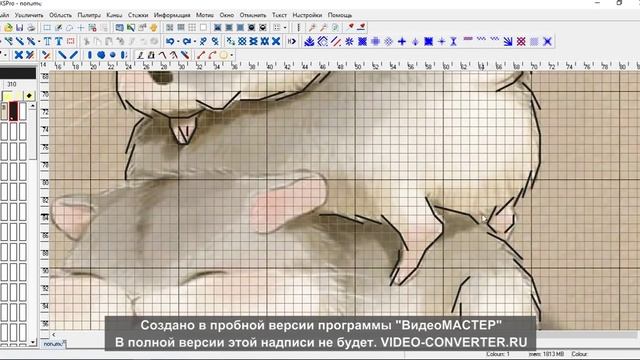Open the Текст menu
Image resolution: width=640 pixels, height=360 pixels.
pos(279,15)
